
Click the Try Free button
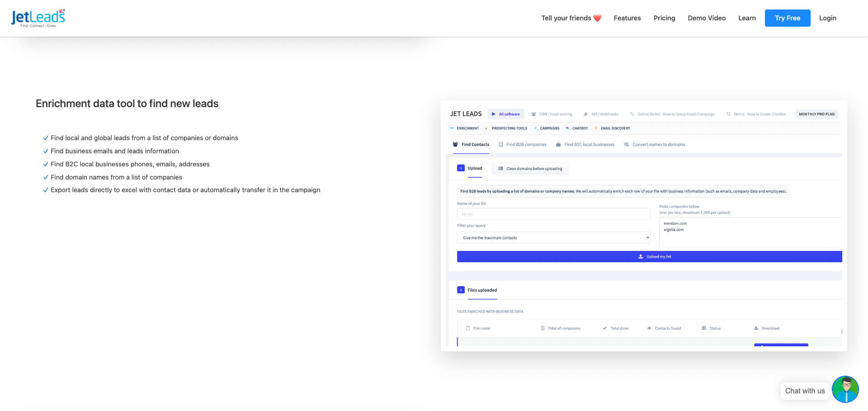click(x=788, y=18)
